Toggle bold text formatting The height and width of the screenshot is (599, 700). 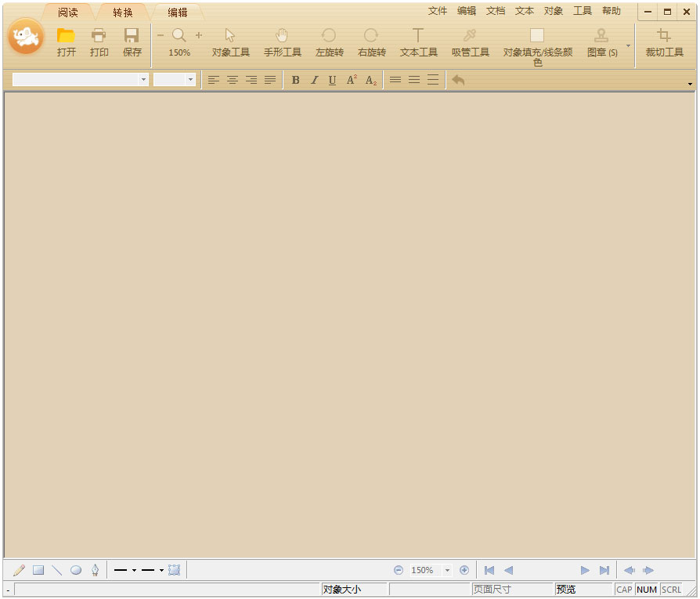(295, 80)
